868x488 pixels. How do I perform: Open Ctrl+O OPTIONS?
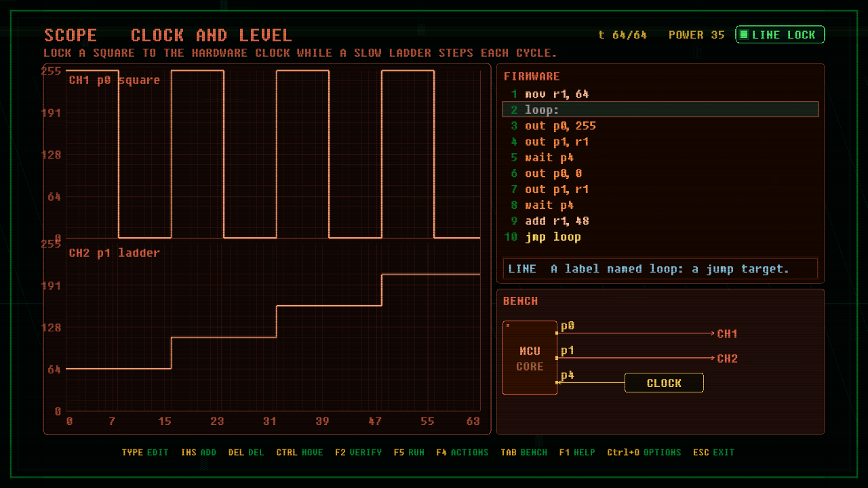click(x=644, y=452)
